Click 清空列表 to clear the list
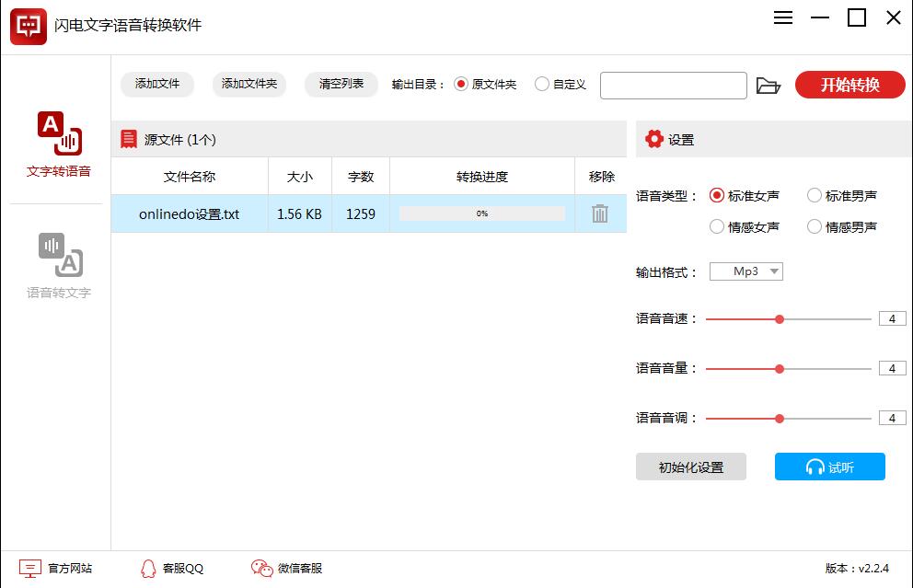 pyautogui.click(x=343, y=84)
